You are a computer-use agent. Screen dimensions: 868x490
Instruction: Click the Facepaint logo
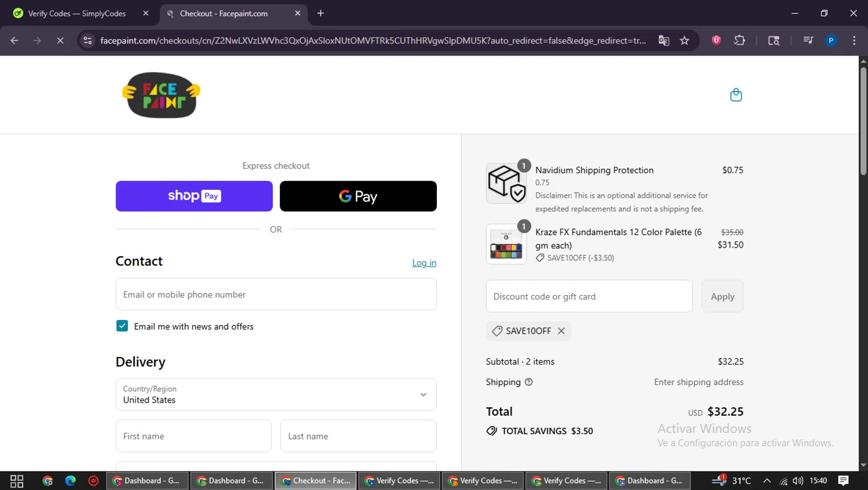[x=161, y=95]
